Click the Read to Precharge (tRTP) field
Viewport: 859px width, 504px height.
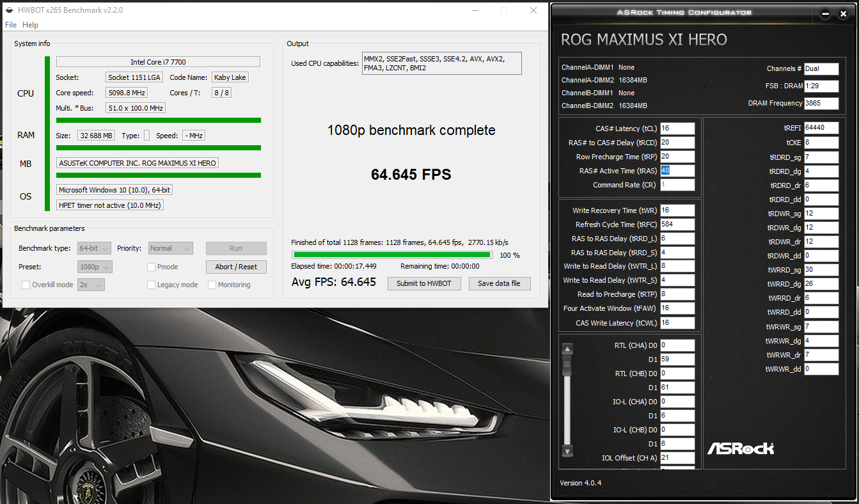pyautogui.click(x=677, y=294)
